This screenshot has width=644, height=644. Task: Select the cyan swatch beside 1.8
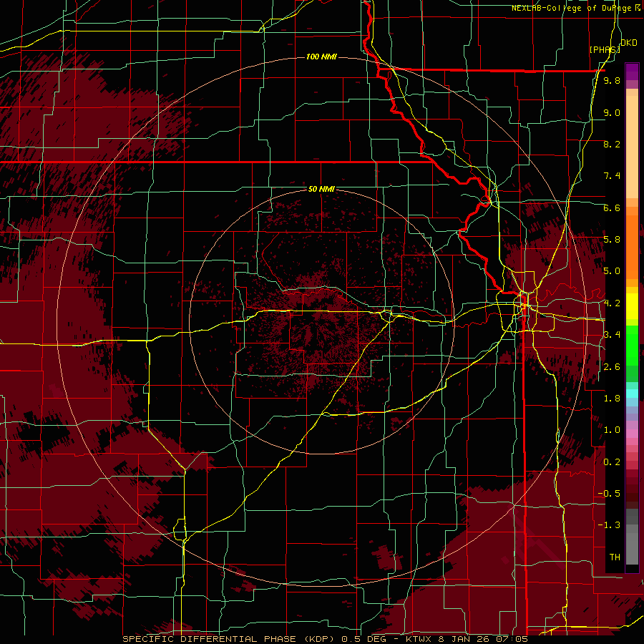pyautogui.click(x=632, y=394)
